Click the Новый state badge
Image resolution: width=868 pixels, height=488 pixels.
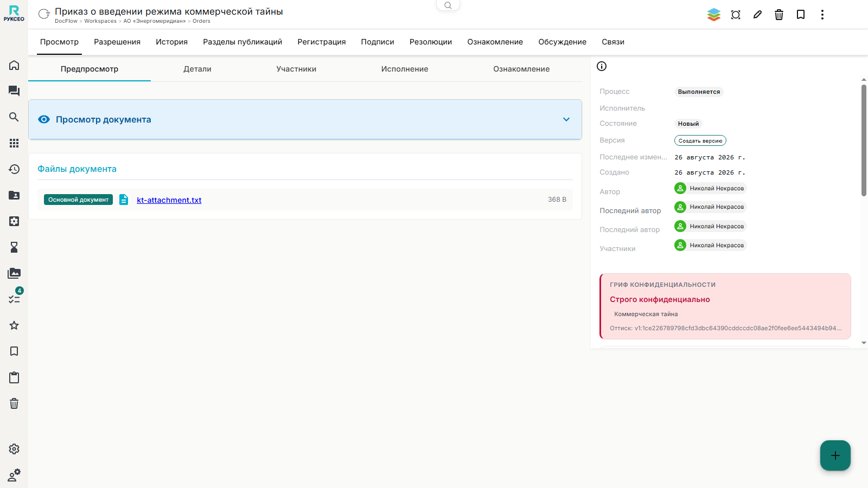tap(688, 124)
